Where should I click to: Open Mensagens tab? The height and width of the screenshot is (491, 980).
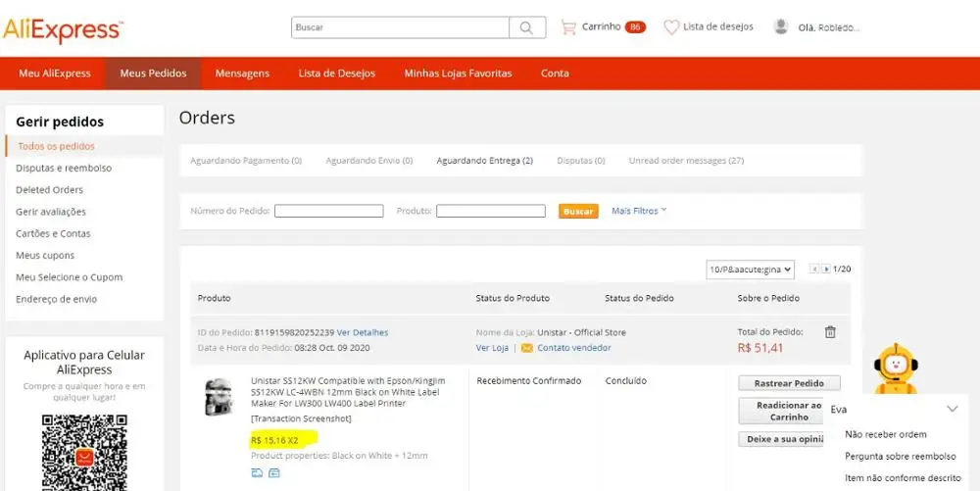click(x=242, y=74)
